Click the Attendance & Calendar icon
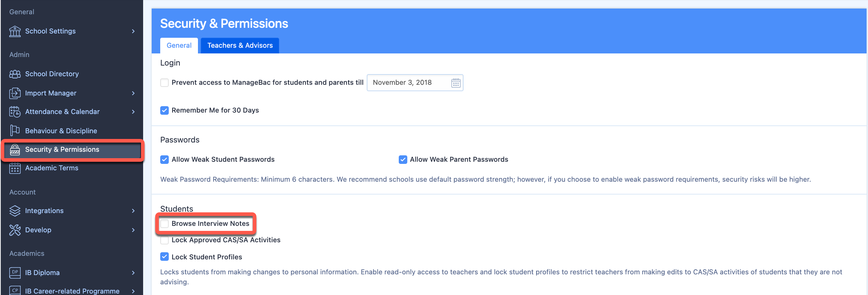The width and height of the screenshot is (868, 295). click(15, 112)
